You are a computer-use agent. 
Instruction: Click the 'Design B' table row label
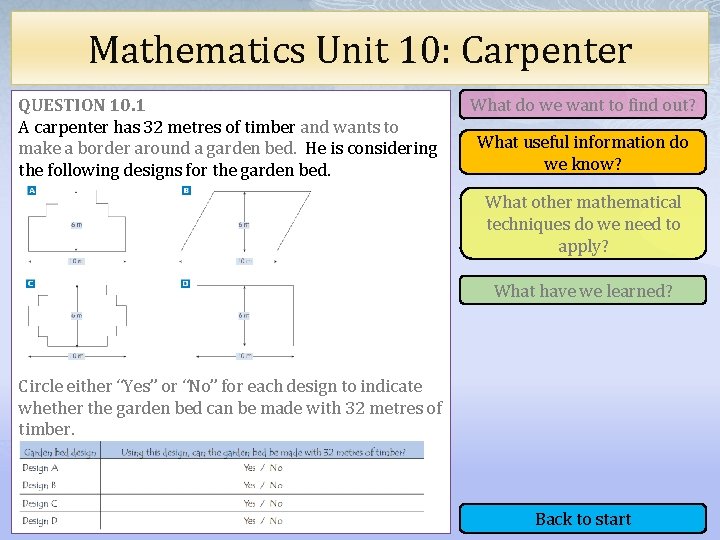click(39, 485)
